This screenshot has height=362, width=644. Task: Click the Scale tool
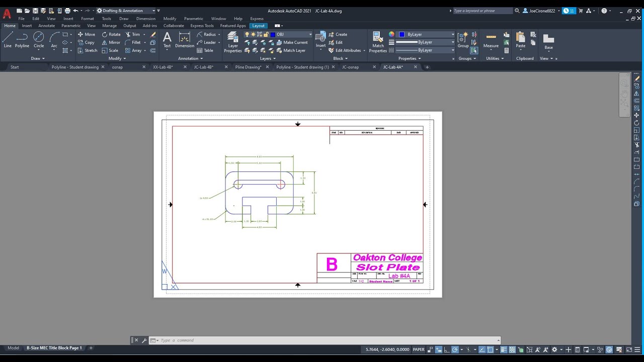[x=110, y=51]
